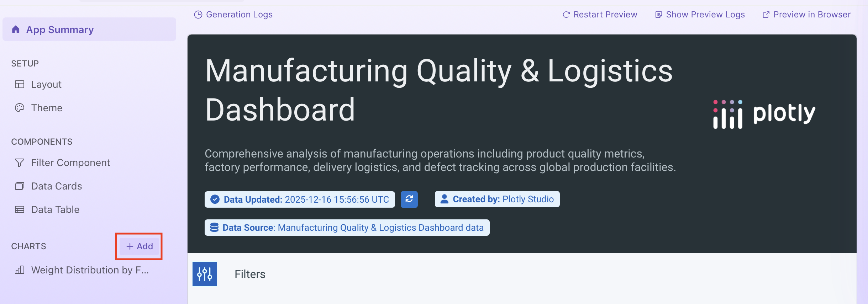Click the Data Table grid icon
The width and height of the screenshot is (868, 304).
[x=20, y=209]
